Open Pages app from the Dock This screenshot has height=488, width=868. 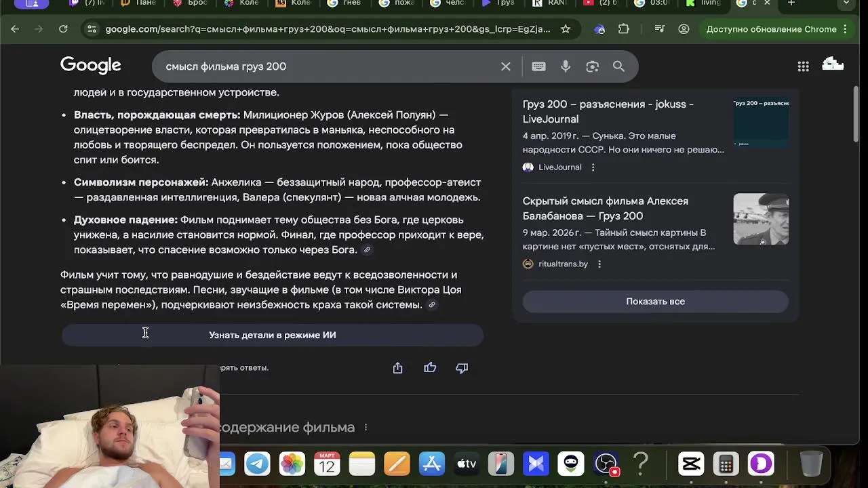click(397, 464)
